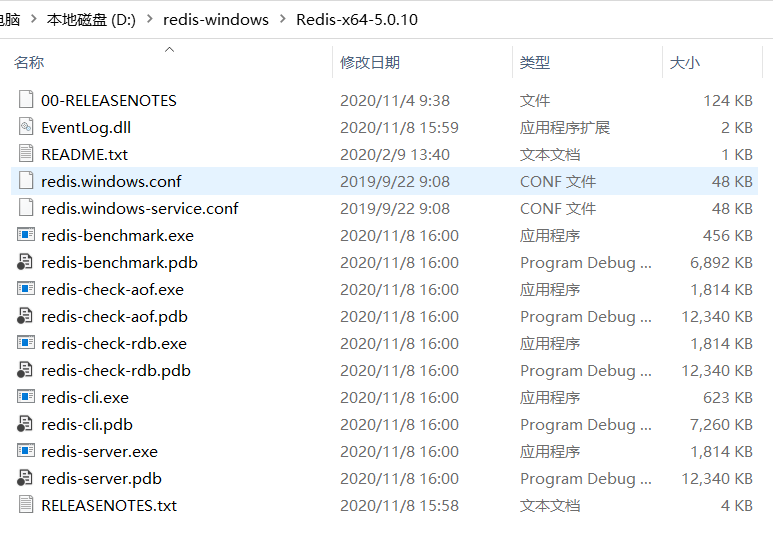Viewport: 773px width, 535px height.
Task: Click the type 应用程序扩展 for EventLog.dll
Action: click(565, 128)
